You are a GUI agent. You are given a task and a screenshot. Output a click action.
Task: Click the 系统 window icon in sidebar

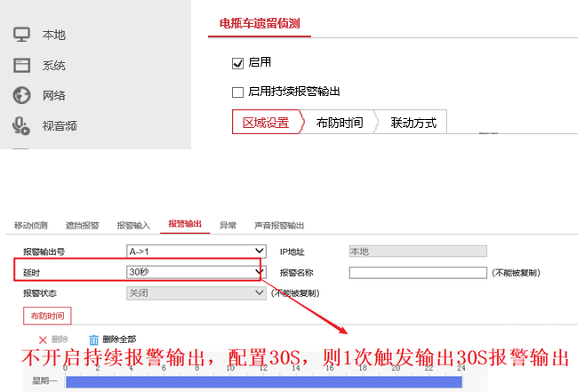pyautogui.click(x=22, y=65)
